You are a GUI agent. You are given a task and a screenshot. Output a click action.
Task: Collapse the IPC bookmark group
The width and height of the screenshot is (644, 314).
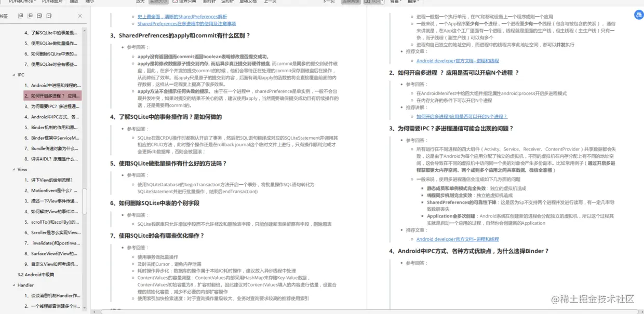tap(14, 75)
